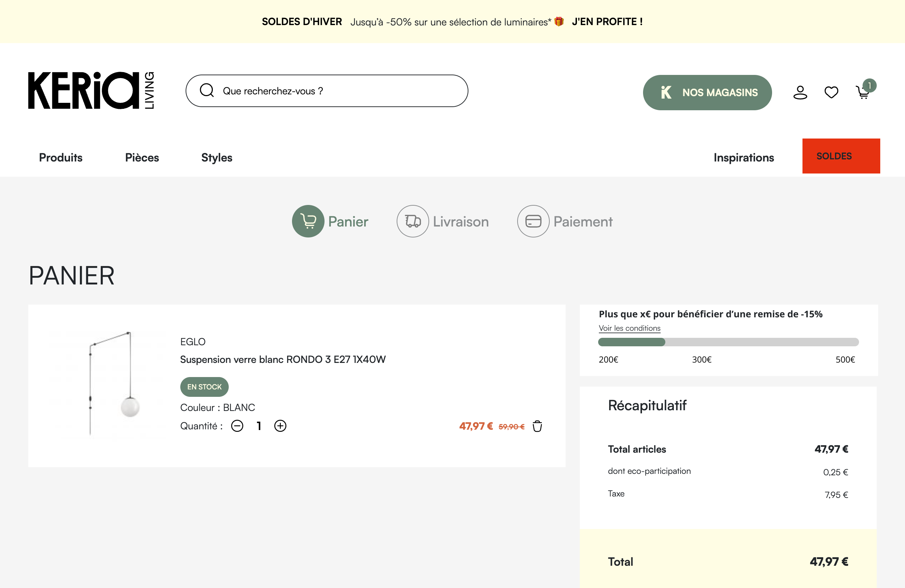Open the Produits menu

[61, 157]
